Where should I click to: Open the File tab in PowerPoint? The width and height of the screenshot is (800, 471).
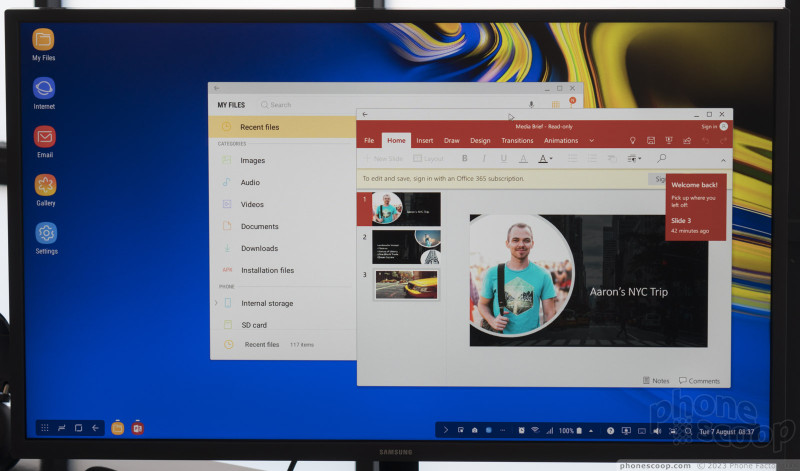pyautogui.click(x=369, y=140)
